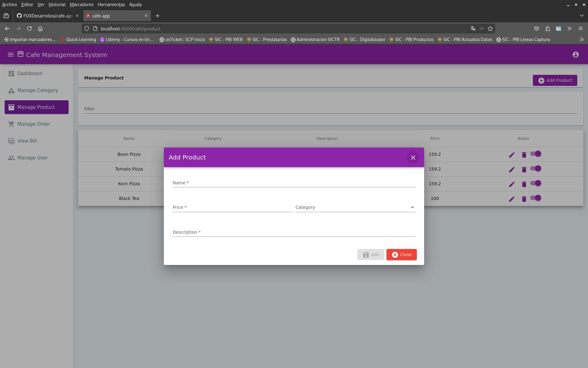Toggle the Korn Pizza status switch
588x368 pixels.
(536, 183)
